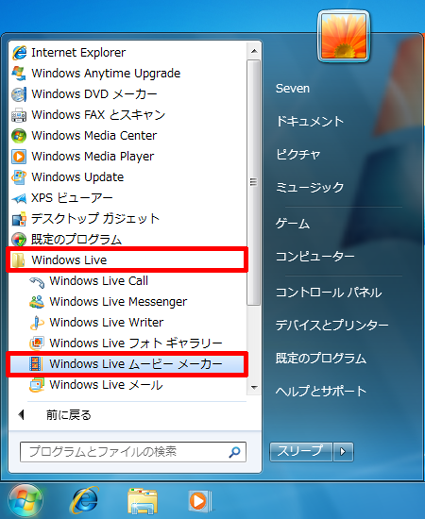Click the Windows Live Call phone icon
This screenshot has height=519, width=425.
pyautogui.click(x=37, y=281)
